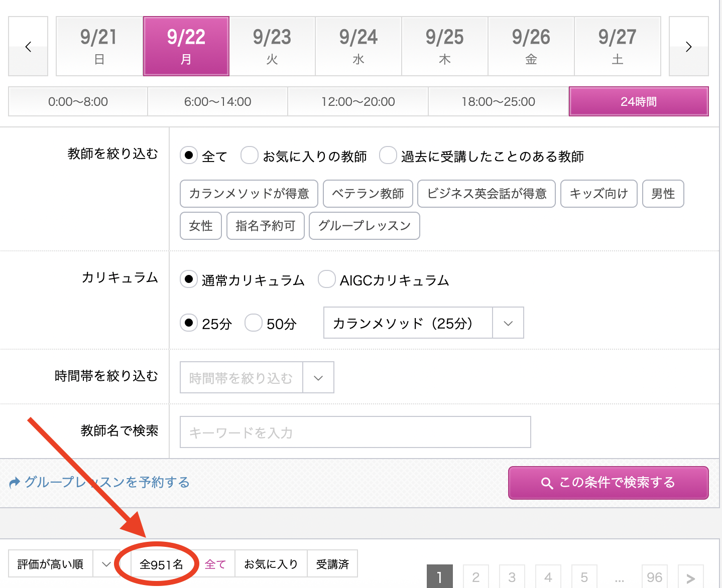This screenshot has width=722, height=588.
Task: Click the next week arrow
Action: pyautogui.click(x=688, y=47)
